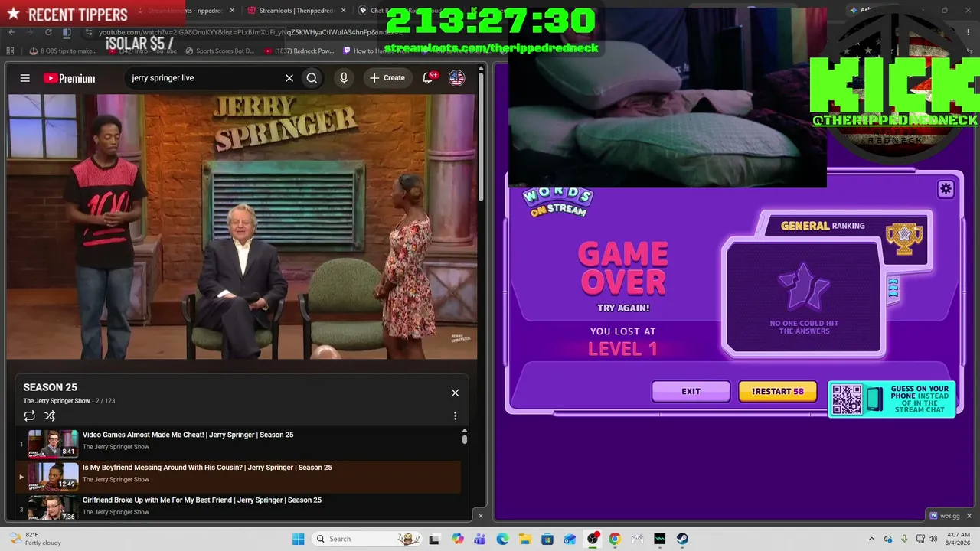Open Task View on the taskbar
This screenshot has height=551, width=980.
point(434,539)
